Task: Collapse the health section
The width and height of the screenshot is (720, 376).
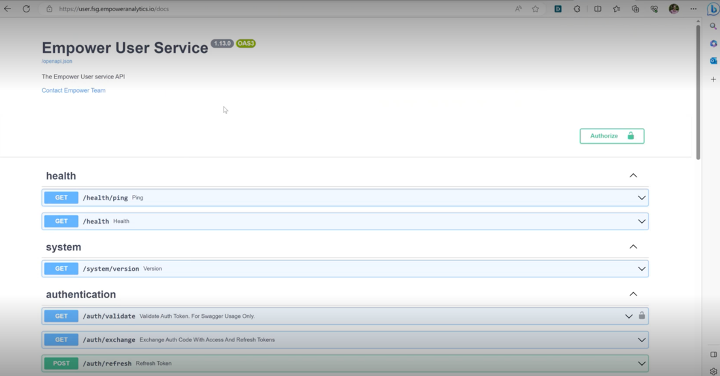Action: coord(633,175)
